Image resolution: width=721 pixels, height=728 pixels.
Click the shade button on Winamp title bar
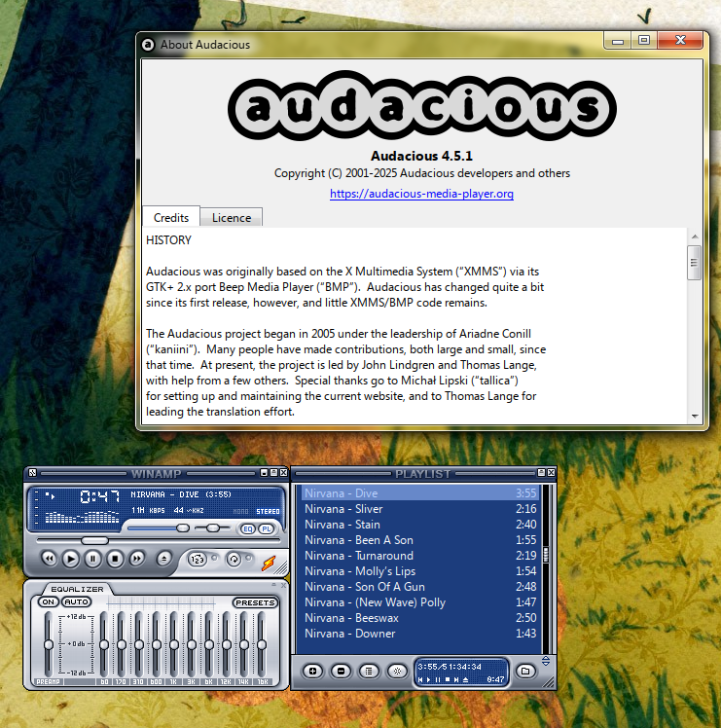coord(274,473)
